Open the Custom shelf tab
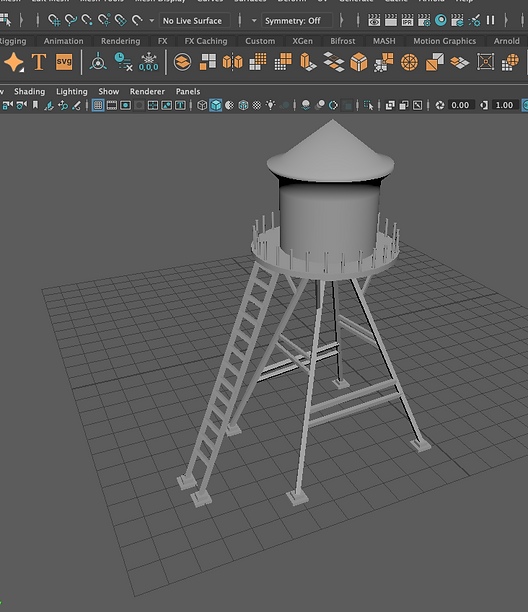The image size is (528, 612). 260,41
